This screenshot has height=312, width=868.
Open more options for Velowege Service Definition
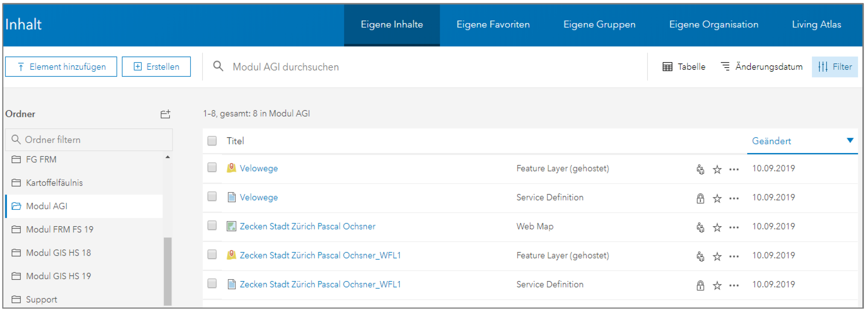(734, 199)
